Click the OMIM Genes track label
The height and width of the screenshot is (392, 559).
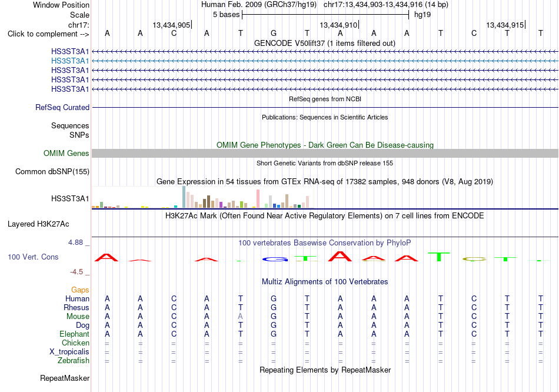coord(66,154)
